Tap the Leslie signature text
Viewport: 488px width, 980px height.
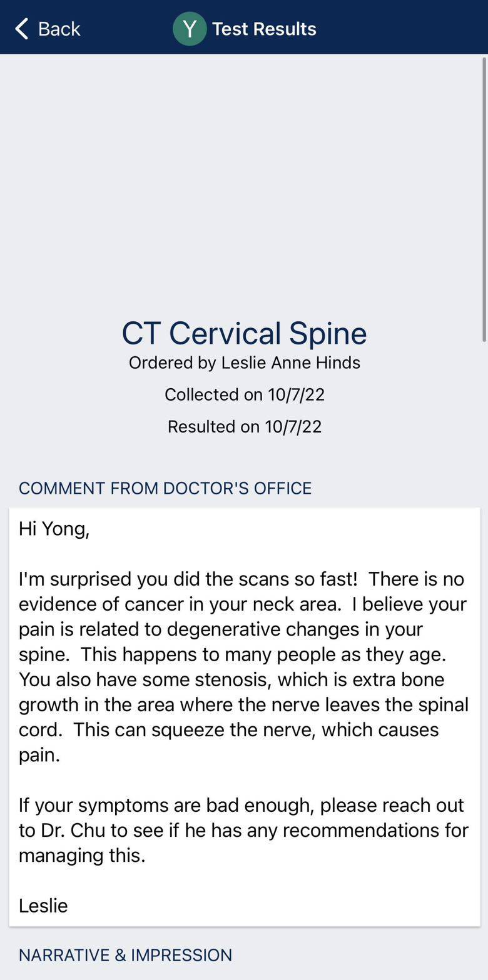click(x=43, y=906)
